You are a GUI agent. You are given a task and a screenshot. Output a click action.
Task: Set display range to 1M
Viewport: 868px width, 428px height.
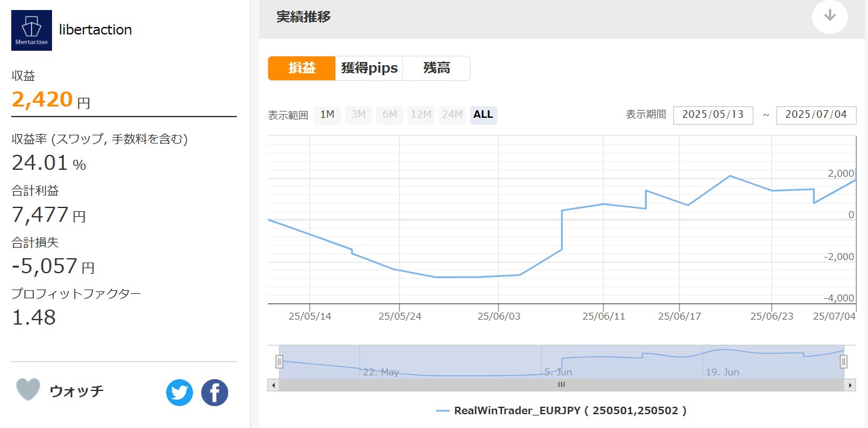click(x=327, y=115)
